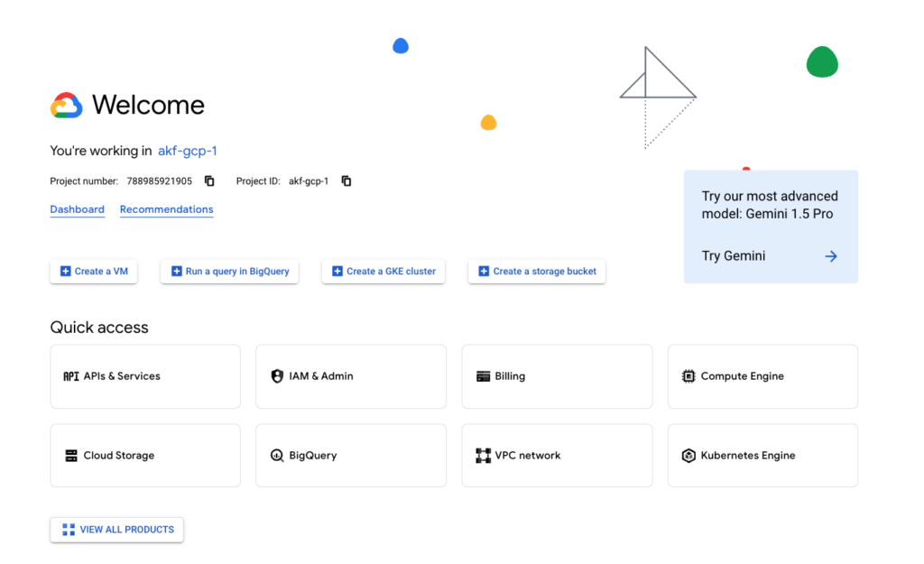924x564 pixels.
Task: Click VIEW ALL PRODUCTS button
Action: click(116, 530)
